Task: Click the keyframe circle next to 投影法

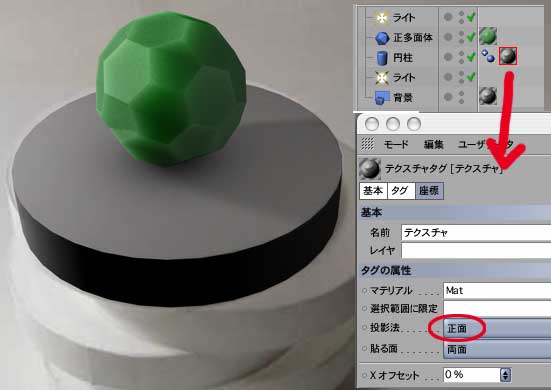Action: 364,327
